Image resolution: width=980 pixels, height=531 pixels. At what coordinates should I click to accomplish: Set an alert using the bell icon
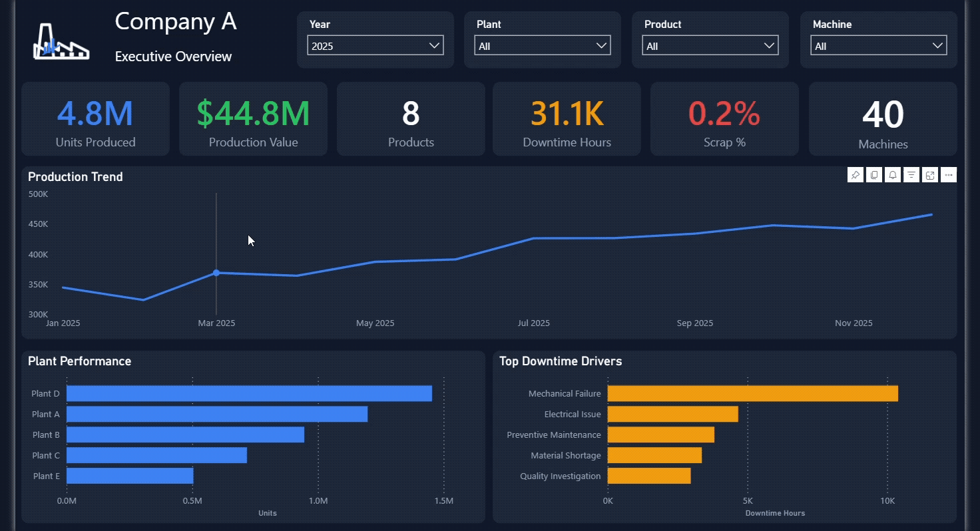tap(893, 175)
